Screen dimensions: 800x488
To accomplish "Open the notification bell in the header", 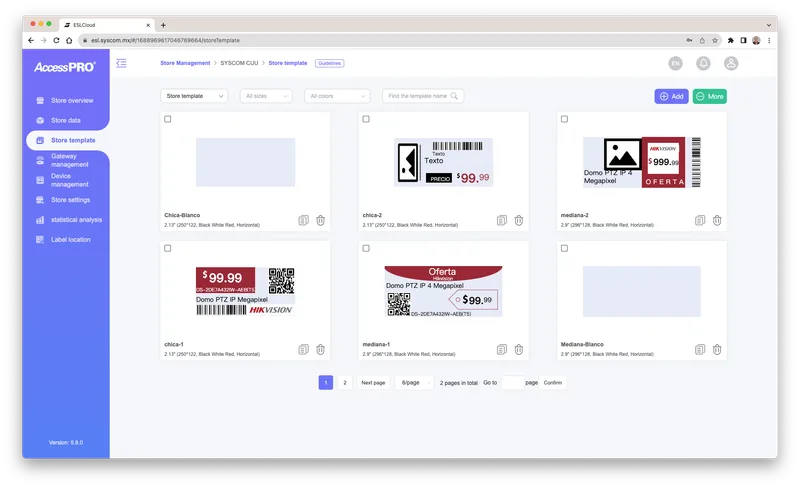I will click(x=703, y=63).
